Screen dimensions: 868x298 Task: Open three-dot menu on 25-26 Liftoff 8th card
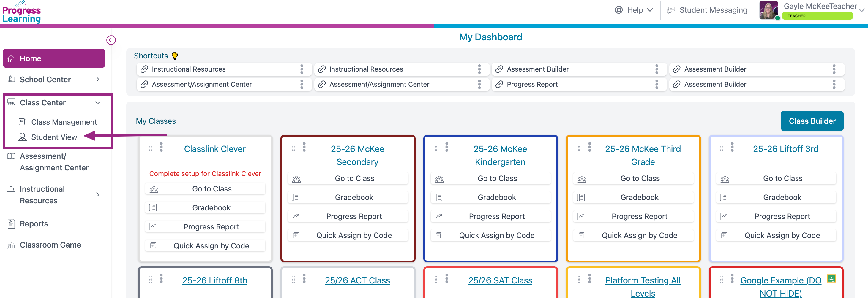click(161, 278)
